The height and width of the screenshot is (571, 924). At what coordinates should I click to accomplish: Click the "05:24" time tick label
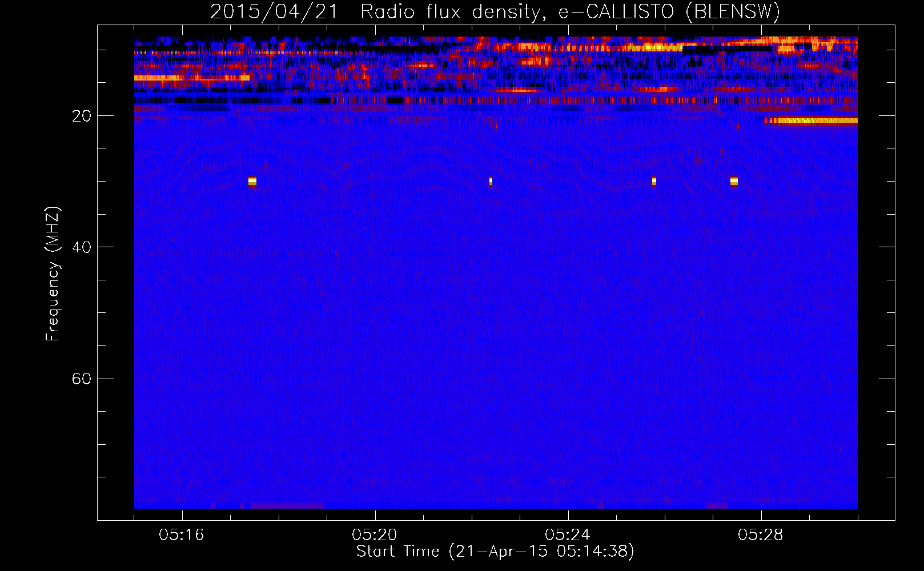pyautogui.click(x=568, y=535)
